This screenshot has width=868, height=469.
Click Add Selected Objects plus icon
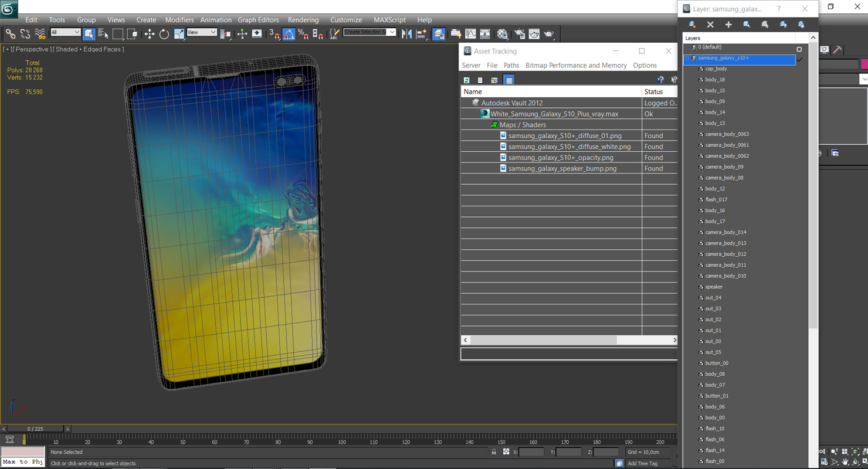click(x=728, y=25)
